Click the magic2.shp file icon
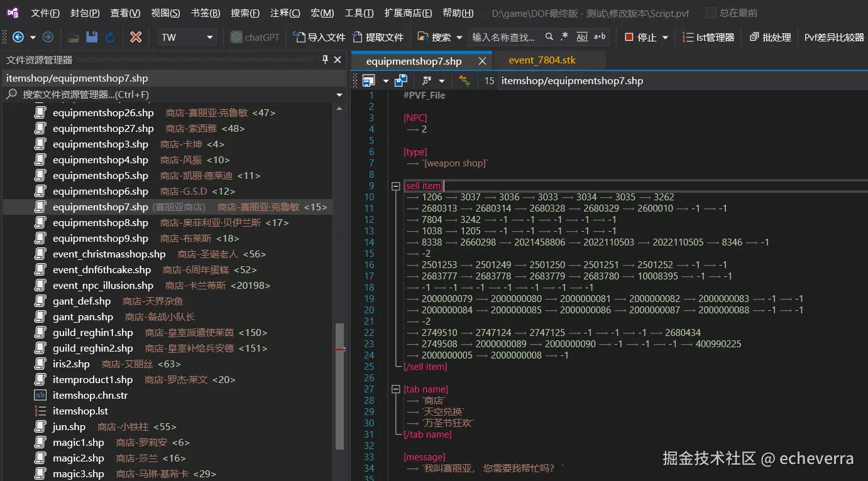The height and width of the screenshot is (481, 868). (x=41, y=458)
